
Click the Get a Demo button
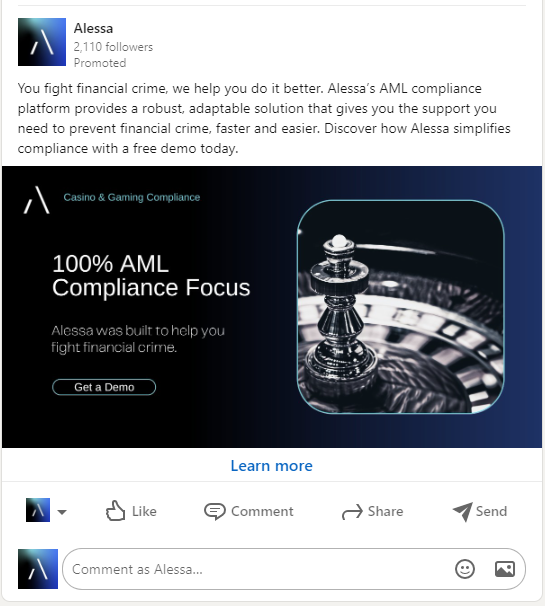[104, 387]
